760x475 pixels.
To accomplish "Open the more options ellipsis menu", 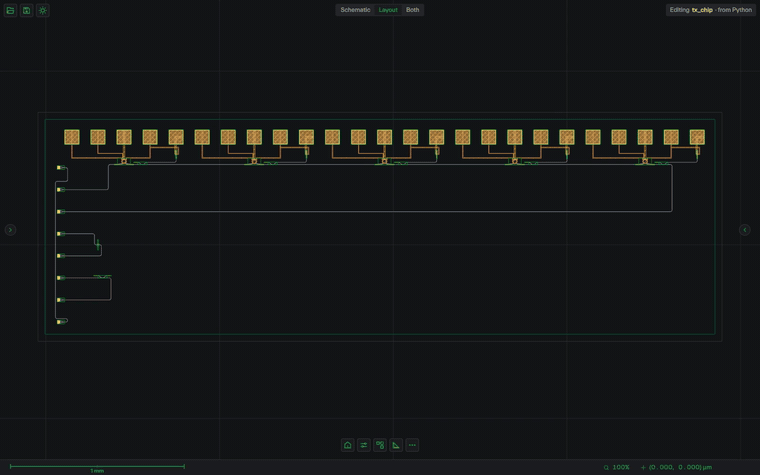I will pos(412,445).
